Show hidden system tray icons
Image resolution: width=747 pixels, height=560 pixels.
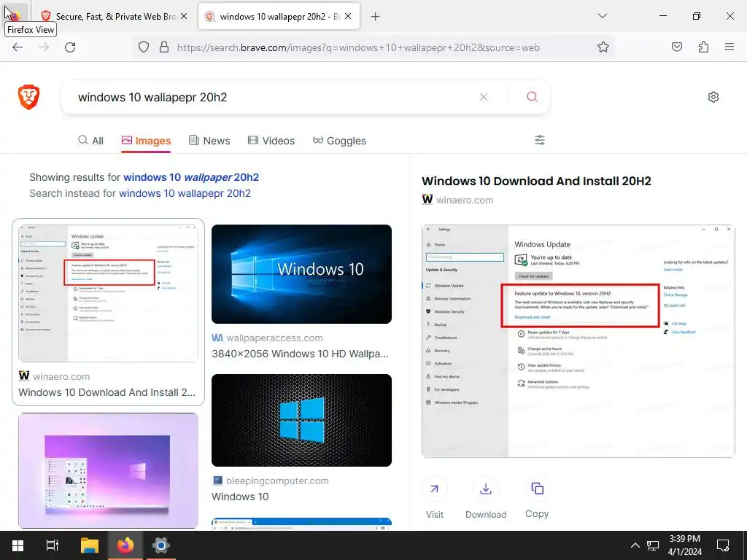coord(635,545)
